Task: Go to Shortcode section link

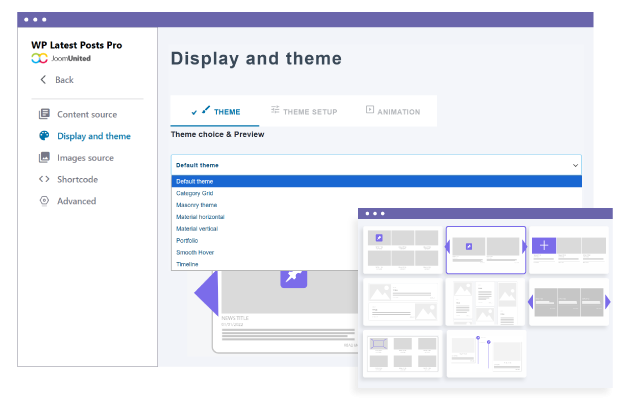Action: [x=77, y=180]
